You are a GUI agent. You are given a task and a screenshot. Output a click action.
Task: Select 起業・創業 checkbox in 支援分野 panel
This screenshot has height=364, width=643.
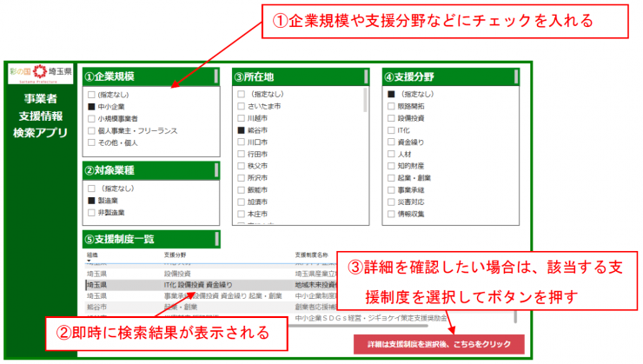(391, 178)
